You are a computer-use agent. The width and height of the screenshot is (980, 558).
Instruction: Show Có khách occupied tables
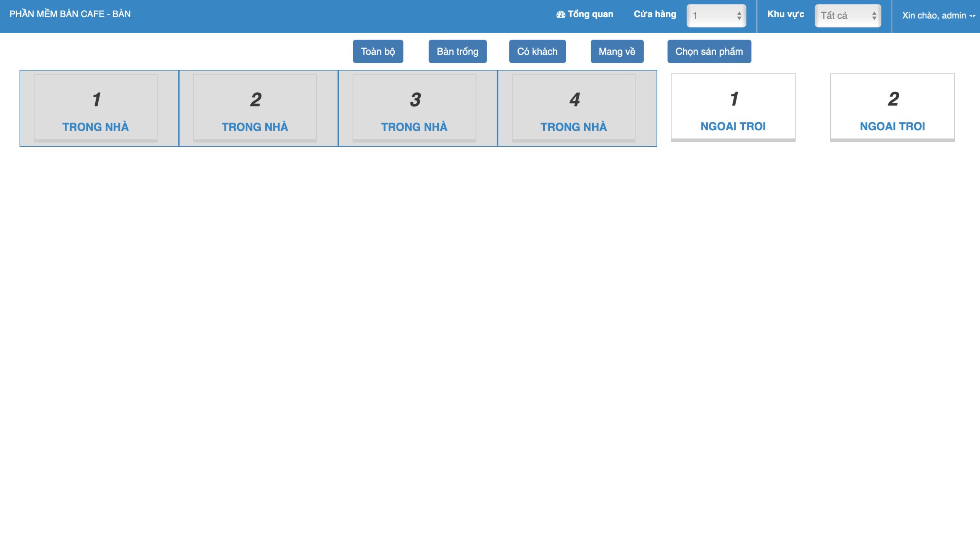tap(537, 51)
